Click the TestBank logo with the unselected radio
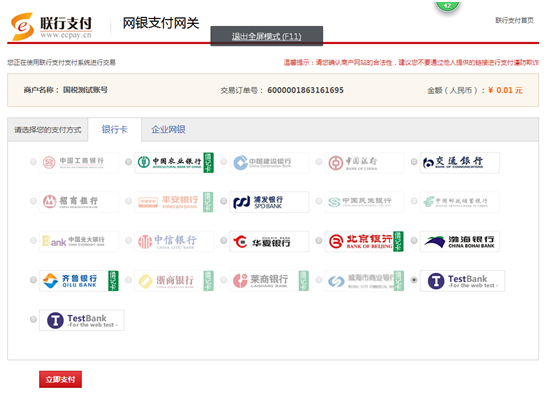Screen dimensions: 557x417 (x=82, y=320)
